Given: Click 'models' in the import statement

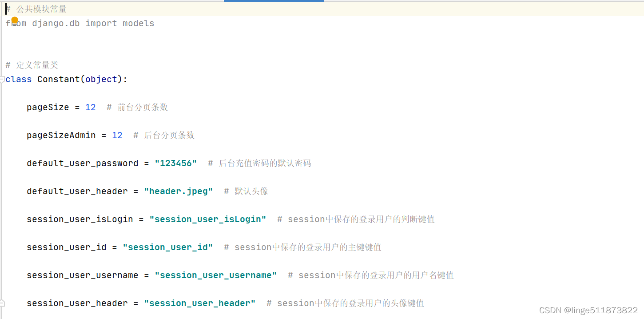Looking at the screenshot, I should pyautogui.click(x=139, y=24).
